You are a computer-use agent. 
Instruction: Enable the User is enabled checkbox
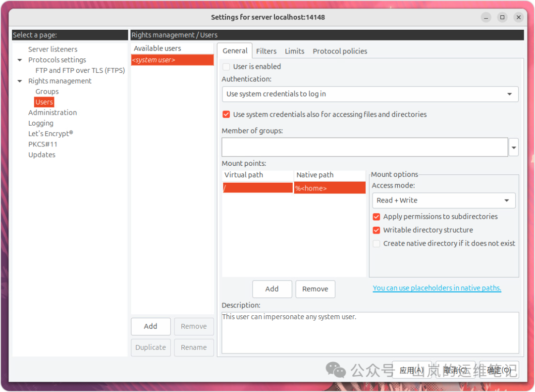click(226, 66)
